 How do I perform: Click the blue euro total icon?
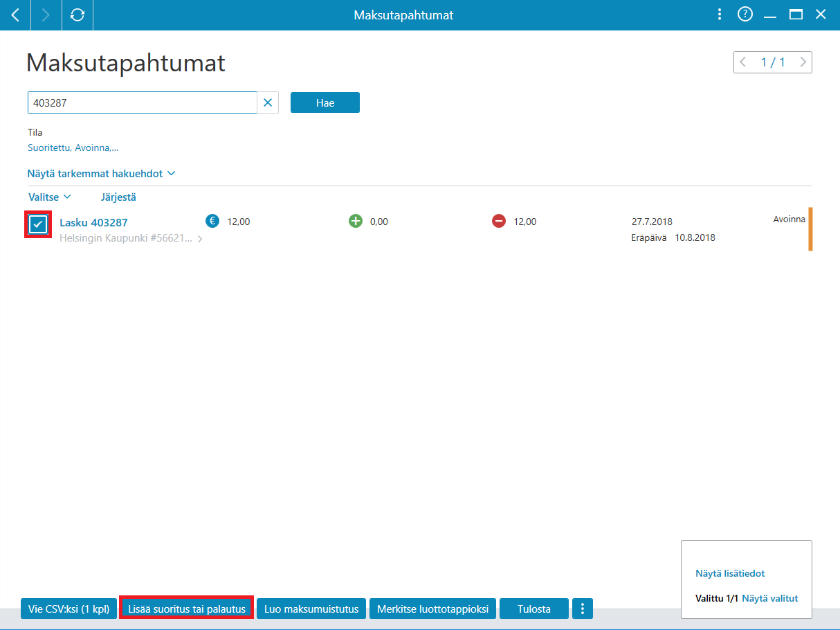(212, 221)
